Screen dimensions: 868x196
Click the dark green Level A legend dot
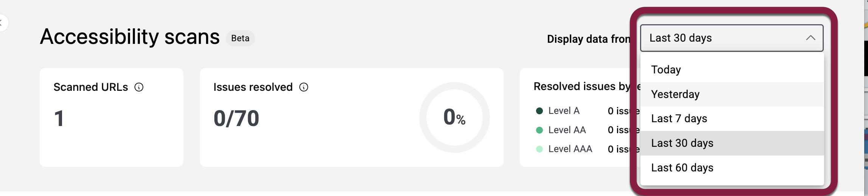539,111
